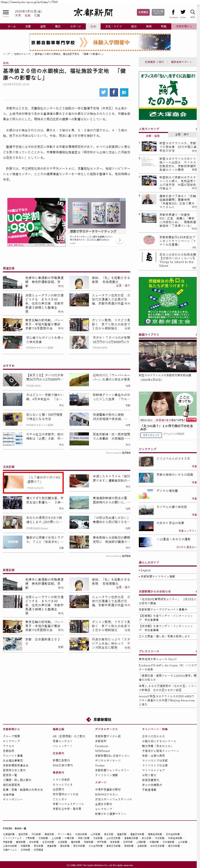The height and width of the screenshot is (868, 200).
Task: Click the 定期購読 button
Action: 143,12
